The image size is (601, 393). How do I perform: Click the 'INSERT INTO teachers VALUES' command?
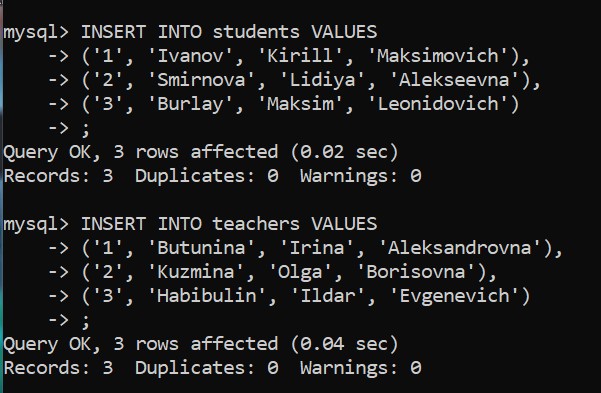point(229,224)
